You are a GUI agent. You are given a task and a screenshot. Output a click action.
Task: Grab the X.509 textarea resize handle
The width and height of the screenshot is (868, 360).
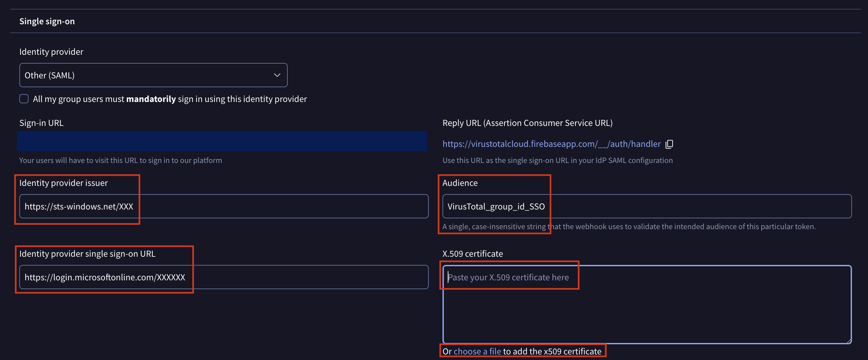click(849, 341)
